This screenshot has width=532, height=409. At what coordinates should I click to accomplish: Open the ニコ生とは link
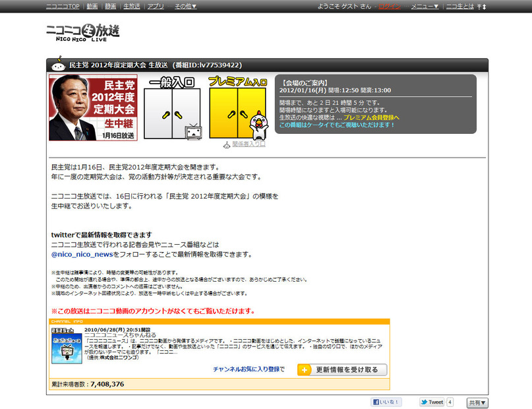(x=459, y=7)
